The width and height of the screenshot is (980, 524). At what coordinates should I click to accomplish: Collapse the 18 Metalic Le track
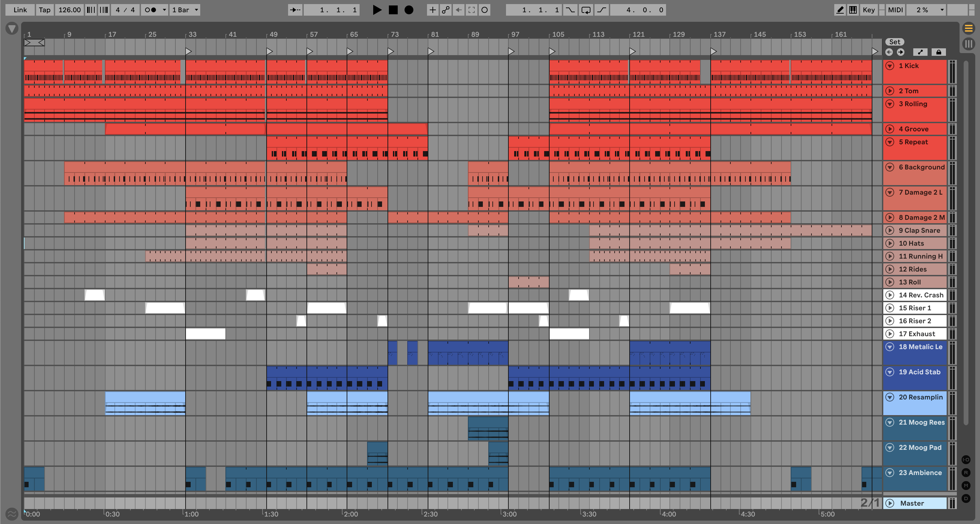890,347
